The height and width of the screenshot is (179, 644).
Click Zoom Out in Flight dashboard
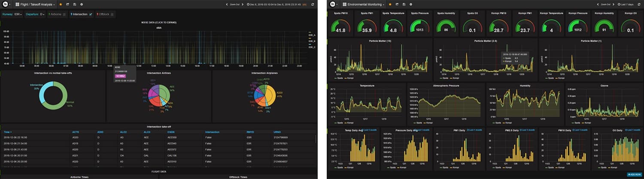[235, 4]
